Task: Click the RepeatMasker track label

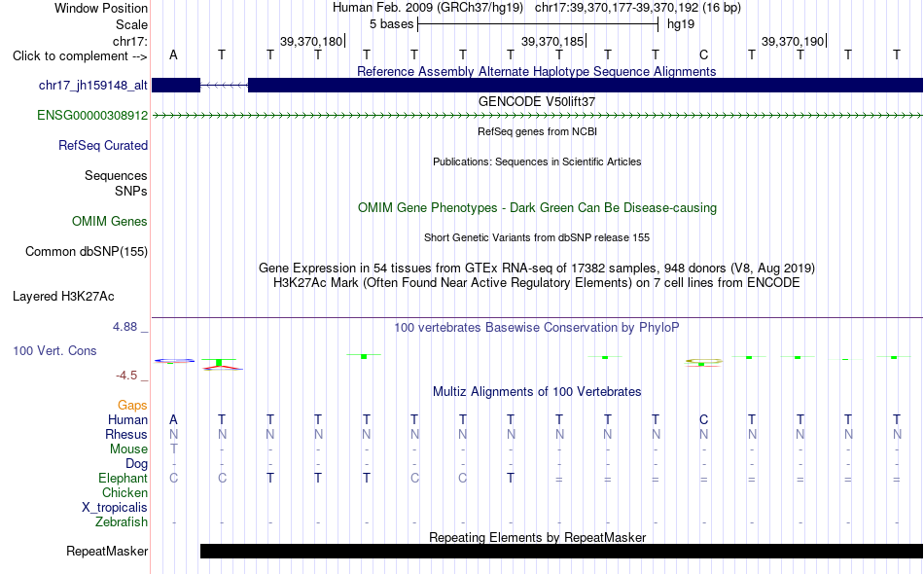Action: point(107,552)
